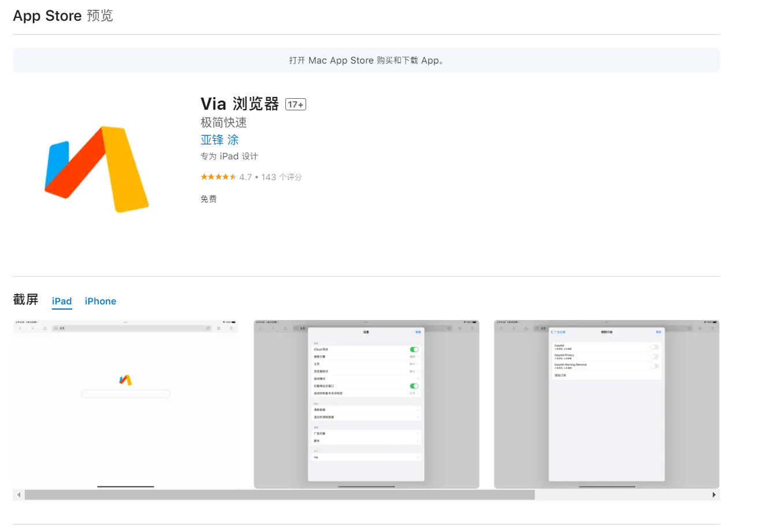Click the horizontal screenshot scrollbar thumb
This screenshot has height=532, width=759.
click(280, 495)
